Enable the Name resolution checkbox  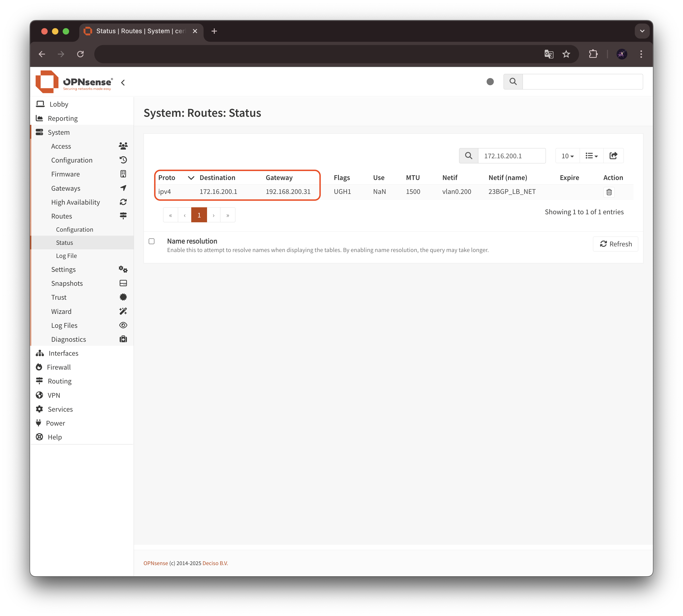click(152, 241)
